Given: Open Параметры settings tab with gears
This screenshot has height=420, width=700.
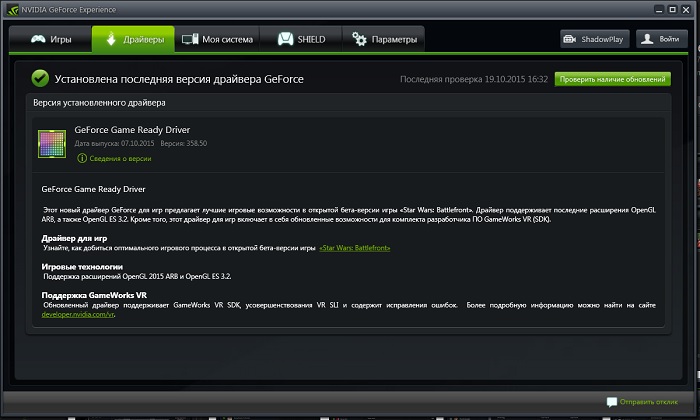Looking at the screenshot, I should [x=383, y=39].
